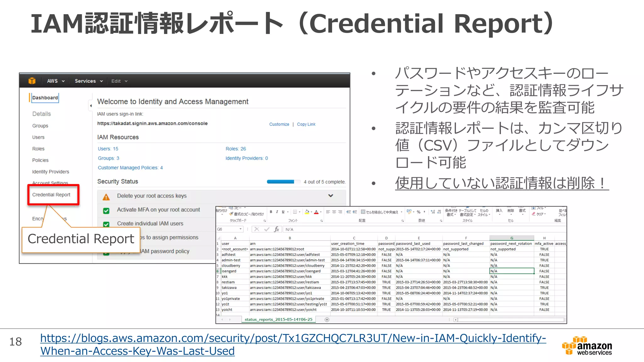
Task: Click the green check beside Create individual IAM users
Action: (106, 224)
